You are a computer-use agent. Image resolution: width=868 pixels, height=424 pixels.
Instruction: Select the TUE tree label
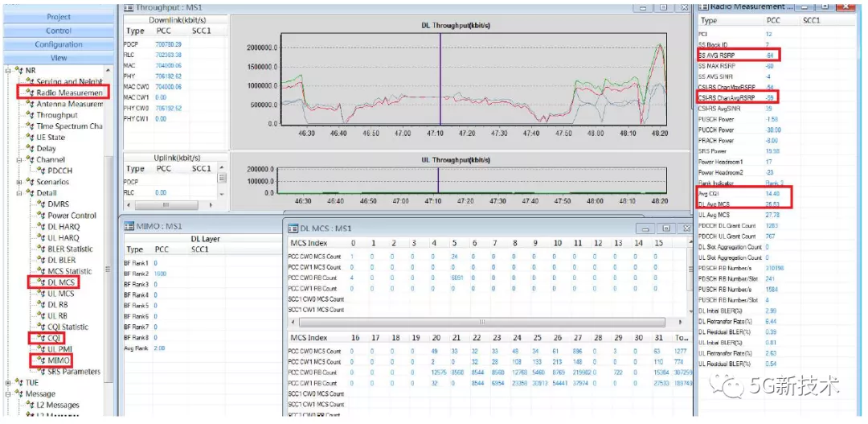coord(32,382)
